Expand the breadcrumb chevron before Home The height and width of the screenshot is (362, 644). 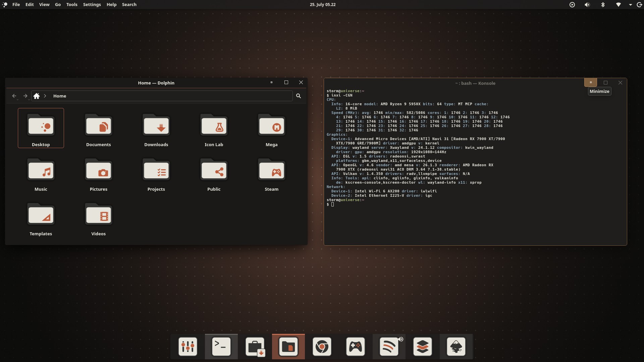45,96
